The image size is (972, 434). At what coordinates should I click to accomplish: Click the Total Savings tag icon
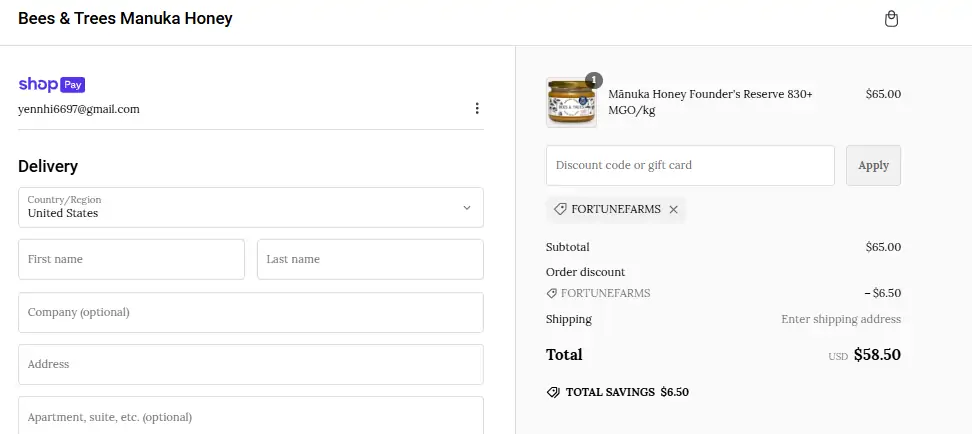[553, 392]
